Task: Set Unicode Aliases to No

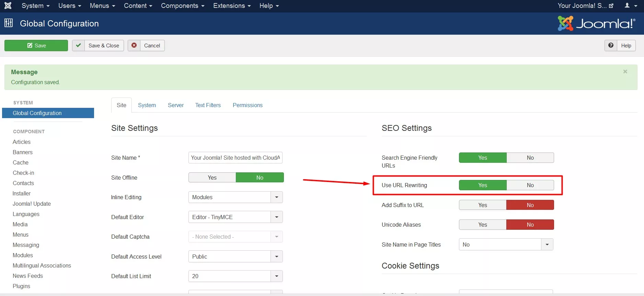Action: pos(530,225)
